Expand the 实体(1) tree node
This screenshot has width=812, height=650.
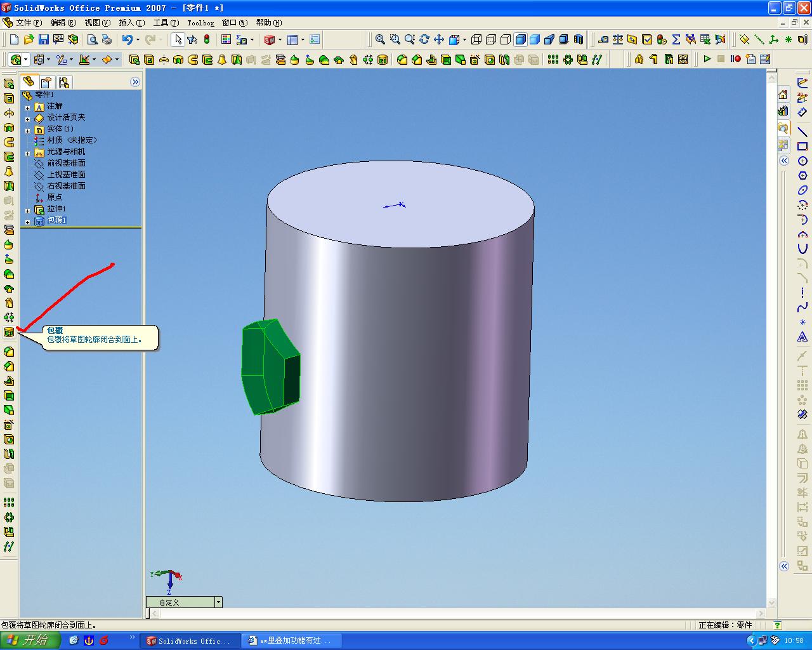pos(27,130)
